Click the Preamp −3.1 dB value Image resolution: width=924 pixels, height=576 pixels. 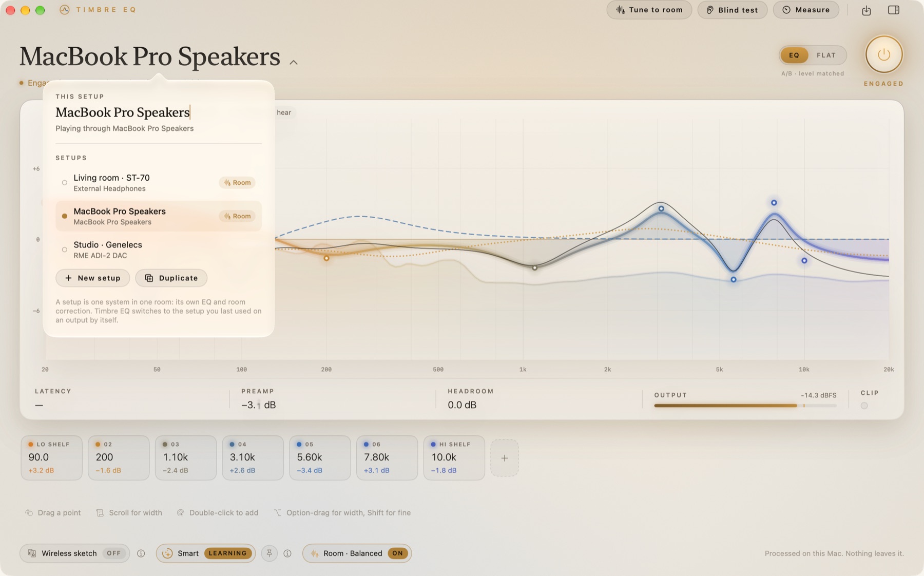(x=259, y=405)
